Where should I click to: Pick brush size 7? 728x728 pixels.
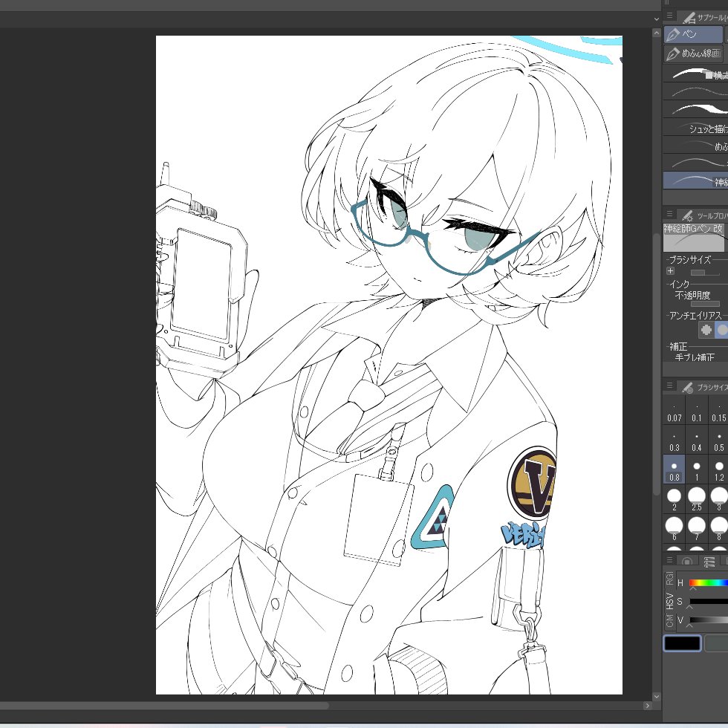point(697,529)
